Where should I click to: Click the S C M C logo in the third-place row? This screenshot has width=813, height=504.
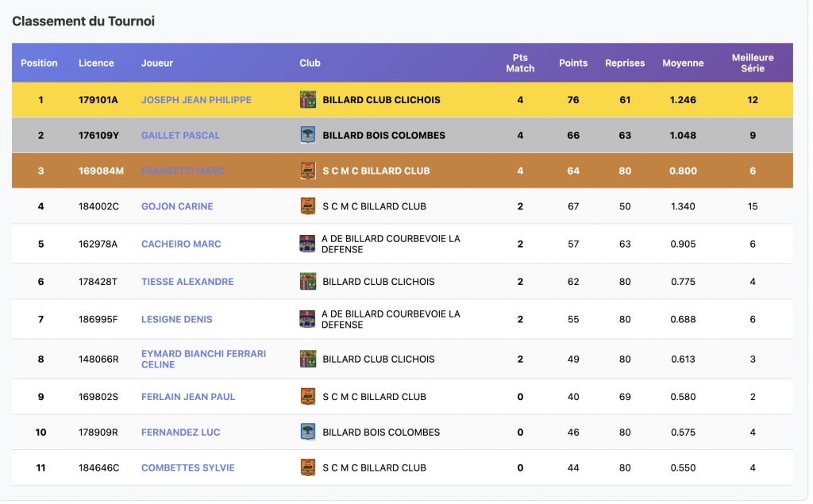pos(307,171)
